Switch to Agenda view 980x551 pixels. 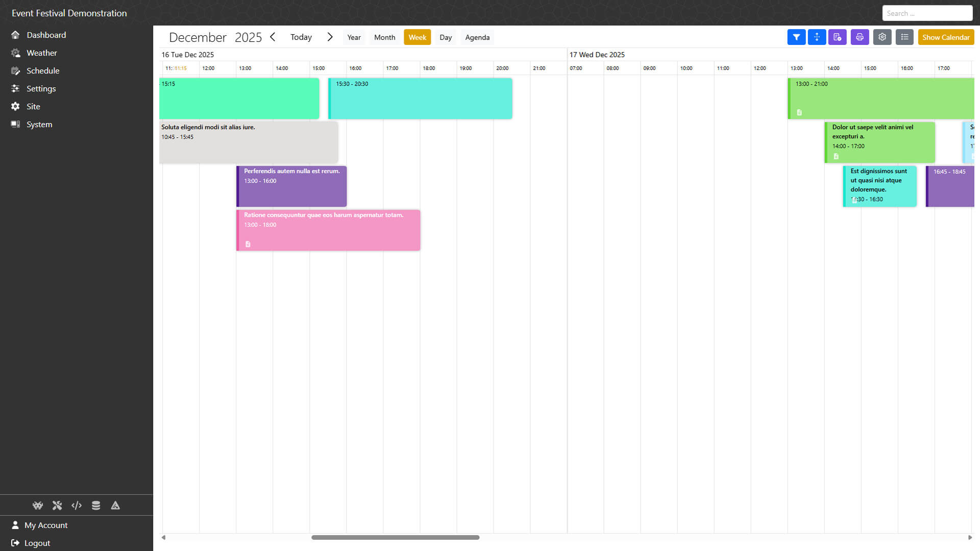[x=477, y=37]
